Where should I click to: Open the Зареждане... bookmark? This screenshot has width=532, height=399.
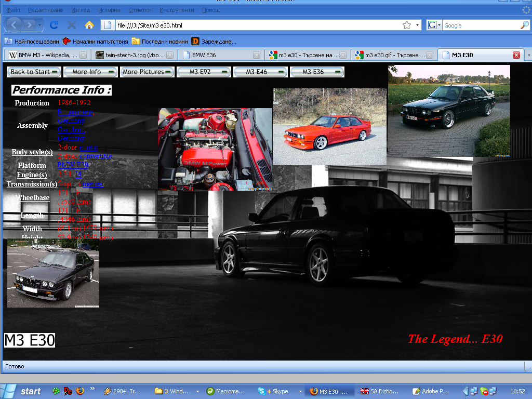214,42
